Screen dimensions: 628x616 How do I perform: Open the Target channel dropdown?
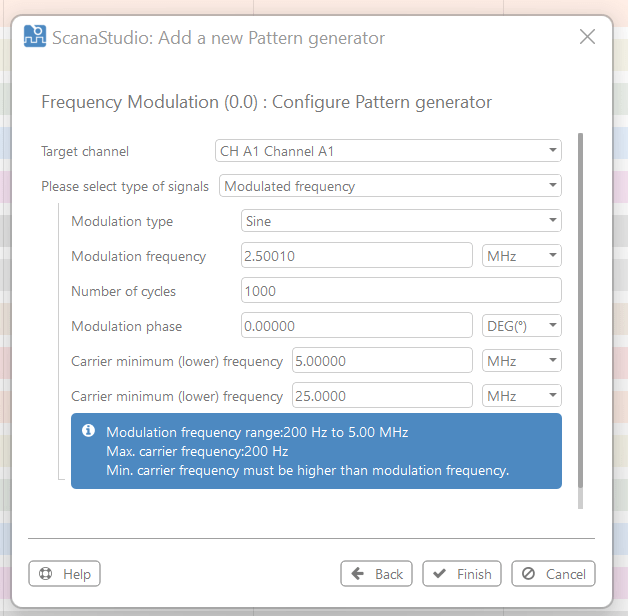(388, 151)
